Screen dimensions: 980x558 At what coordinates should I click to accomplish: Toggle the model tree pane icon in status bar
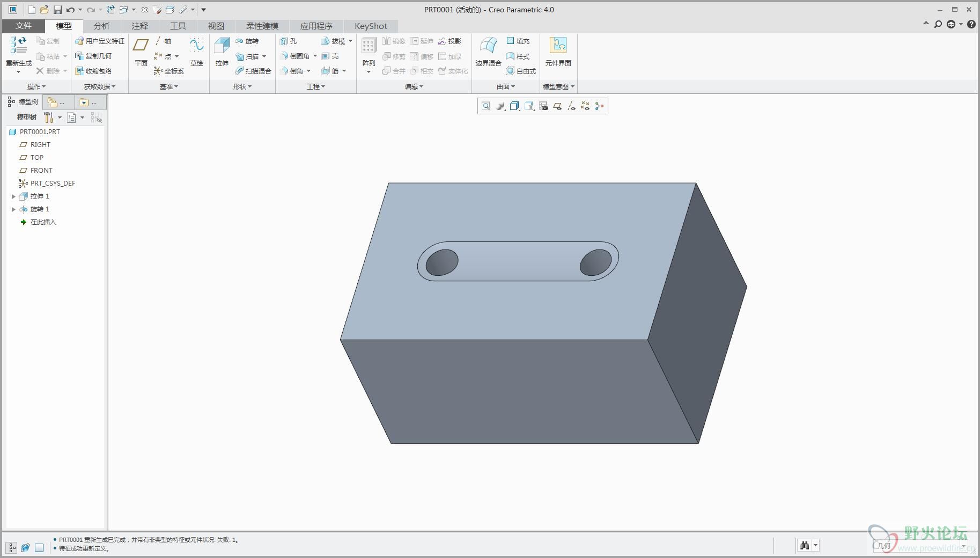pyautogui.click(x=12, y=548)
